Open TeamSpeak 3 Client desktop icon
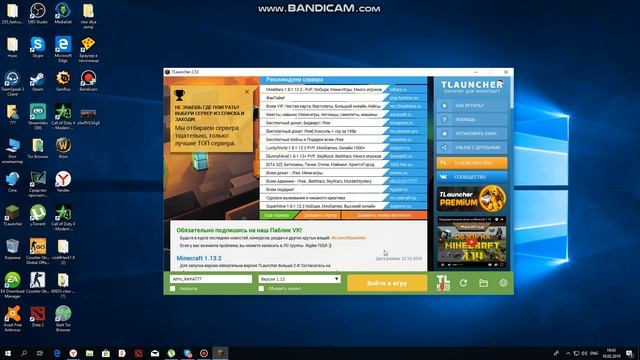Image resolution: width=640 pixels, height=360 pixels. point(12,83)
